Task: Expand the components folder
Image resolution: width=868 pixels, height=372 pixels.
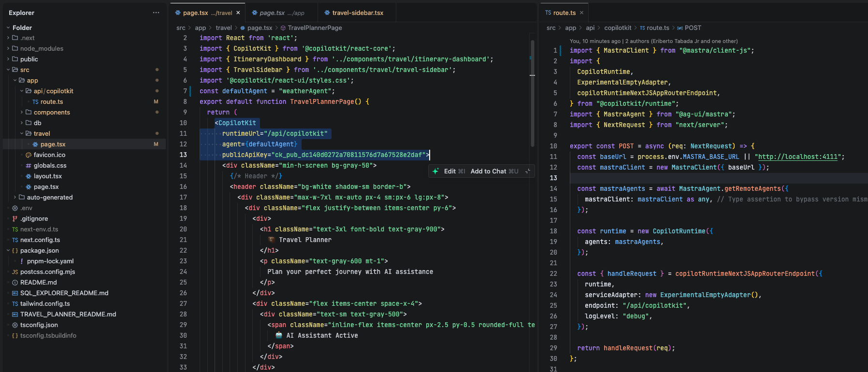Action: click(x=22, y=113)
